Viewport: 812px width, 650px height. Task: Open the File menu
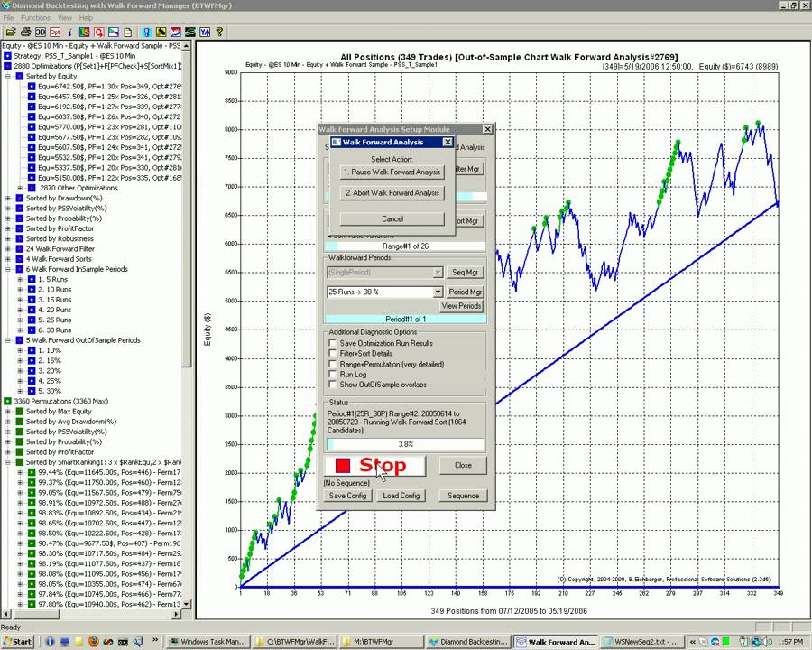click(8, 18)
